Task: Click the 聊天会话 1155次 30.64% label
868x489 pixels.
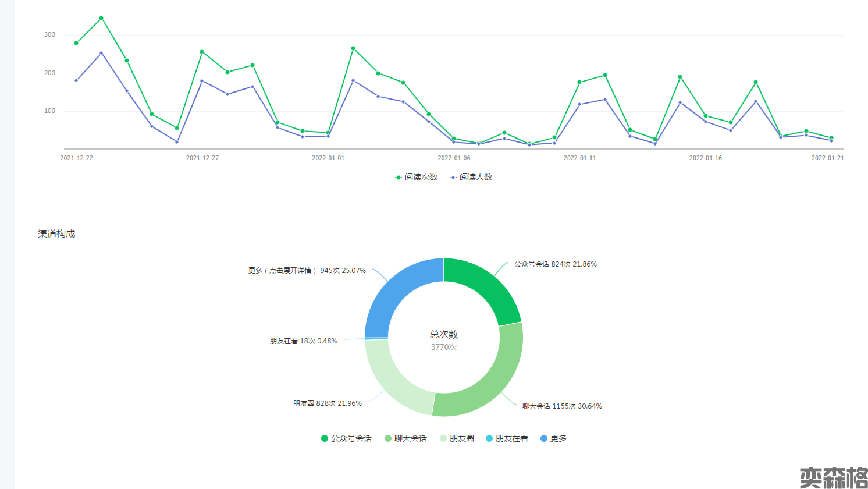Action: tap(562, 406)
